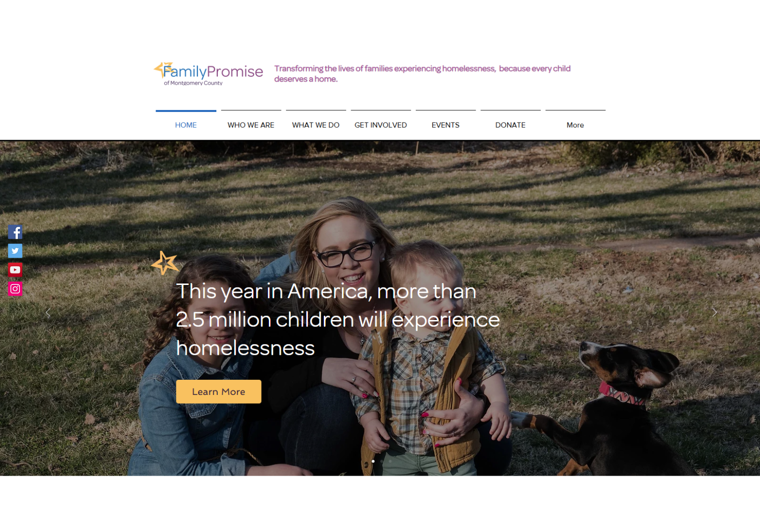Go to the HOME tab

coord(186,125)
